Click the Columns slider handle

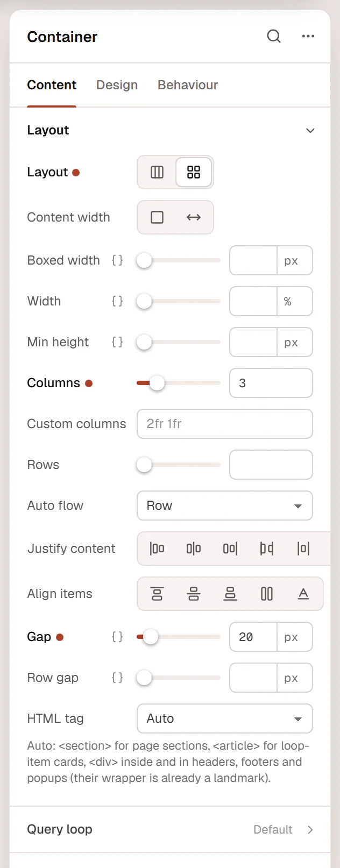[x=157, y=383]
